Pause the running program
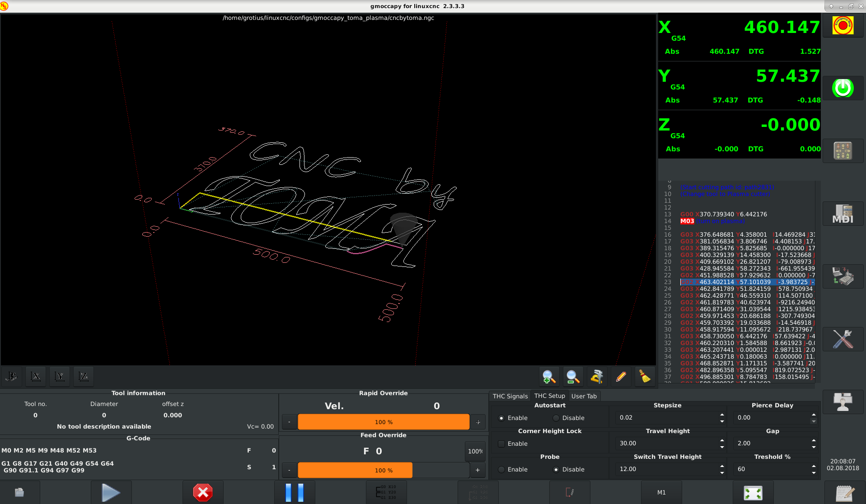Screen dimensions: 866x504 tap(295, 492)
